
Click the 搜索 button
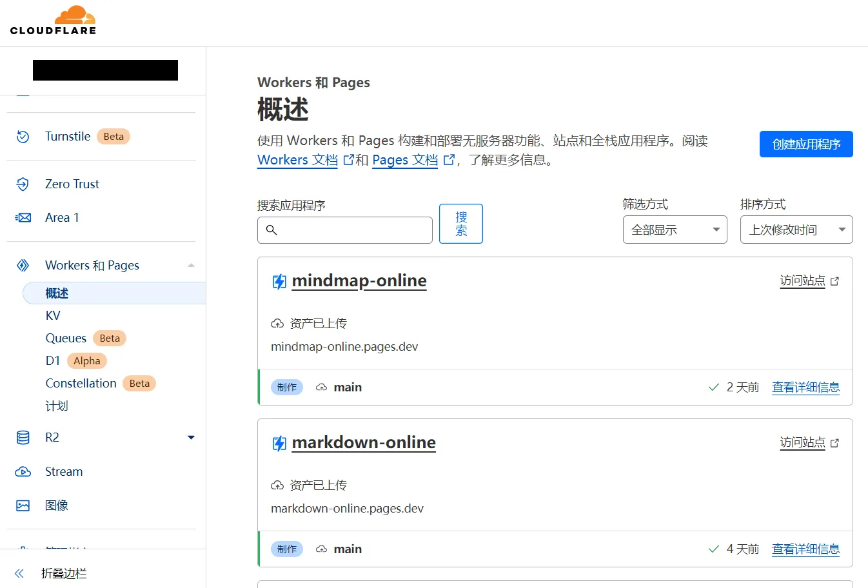[x=461, y=224]
